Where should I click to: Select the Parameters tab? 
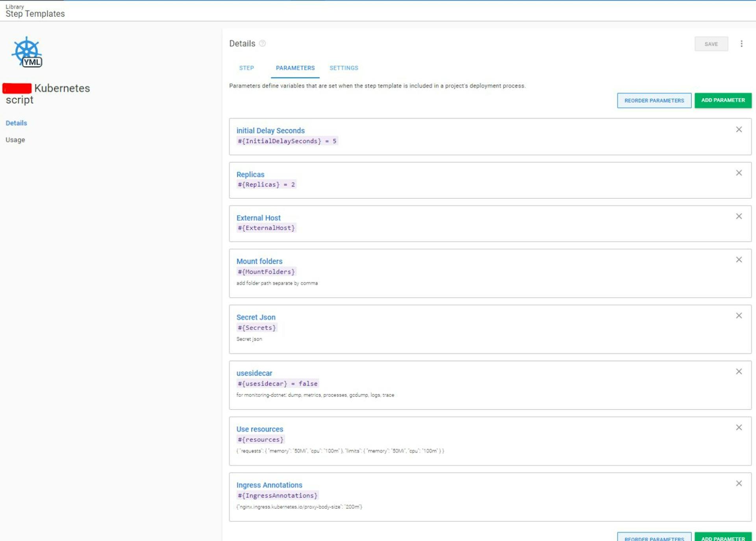(x=295, y=68)
